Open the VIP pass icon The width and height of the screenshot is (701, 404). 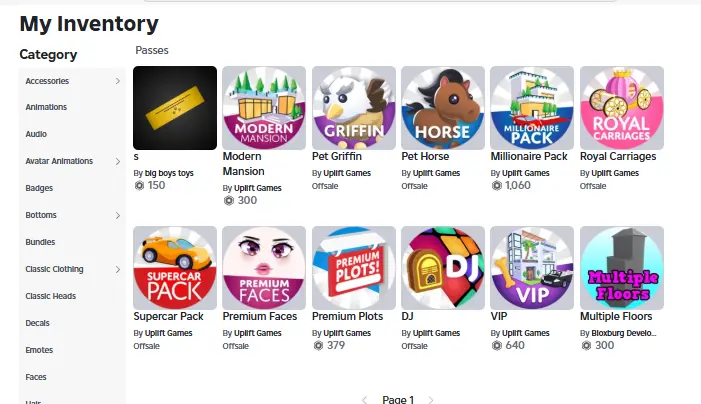532,268
